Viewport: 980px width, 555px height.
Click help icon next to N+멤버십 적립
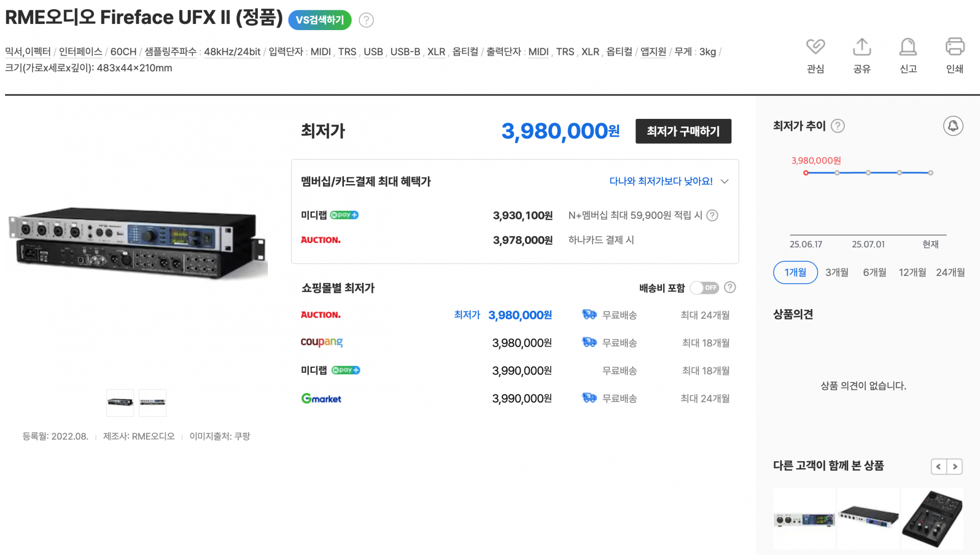(712, 215)
